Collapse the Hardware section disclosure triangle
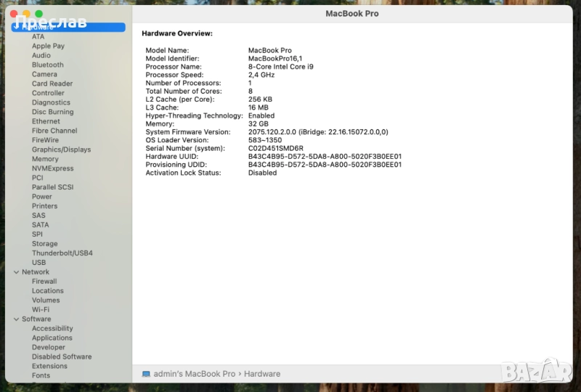The image size is (581, 392). point(15,27)
